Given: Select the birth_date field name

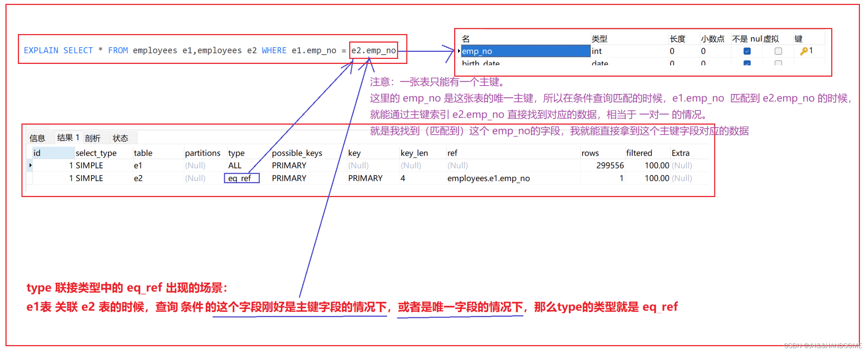Looking at the screenshot, I should coord(481,63).
